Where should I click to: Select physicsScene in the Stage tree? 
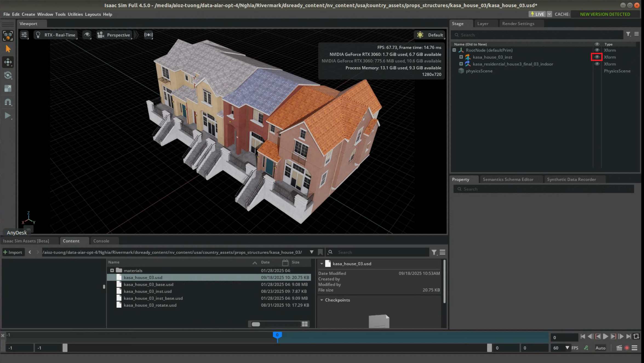pos(479,71)
